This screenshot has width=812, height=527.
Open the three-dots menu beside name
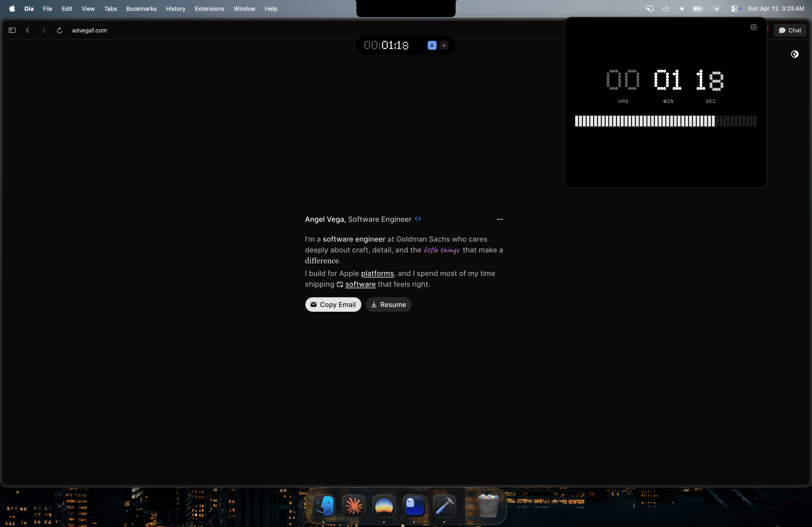[499, 219]
